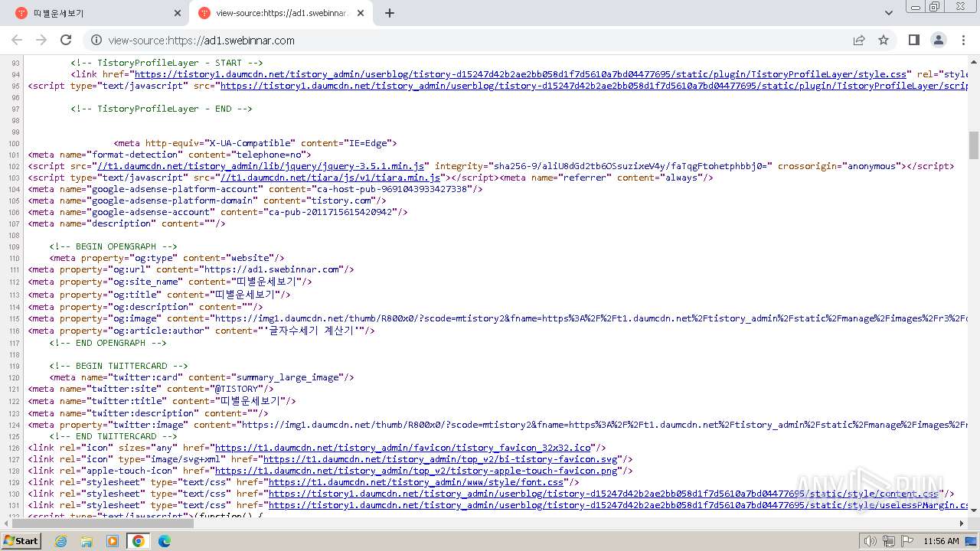The height and width of the screenshot is (551, 980).
Task: Open the Chrome profile menu
Action: tap(938, 41)
